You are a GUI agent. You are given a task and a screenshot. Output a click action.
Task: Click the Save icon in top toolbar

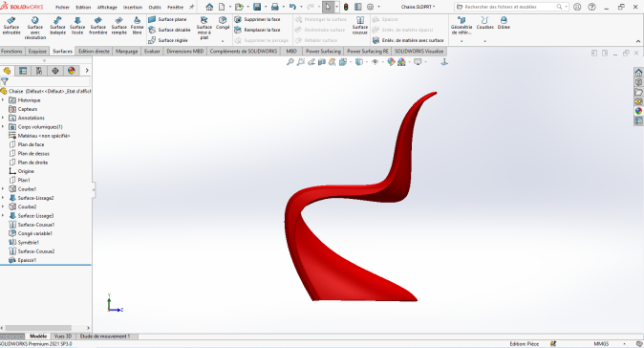point(257,7)
